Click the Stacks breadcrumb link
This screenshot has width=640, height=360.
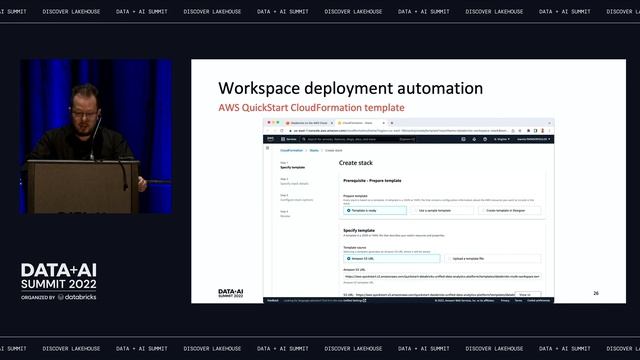(314, 151)
